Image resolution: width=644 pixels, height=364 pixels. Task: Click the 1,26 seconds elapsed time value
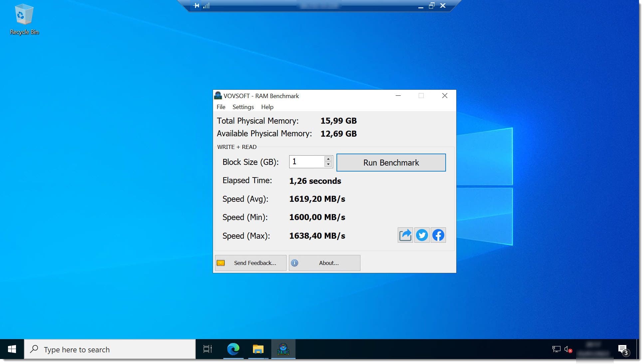click(315, 181)
